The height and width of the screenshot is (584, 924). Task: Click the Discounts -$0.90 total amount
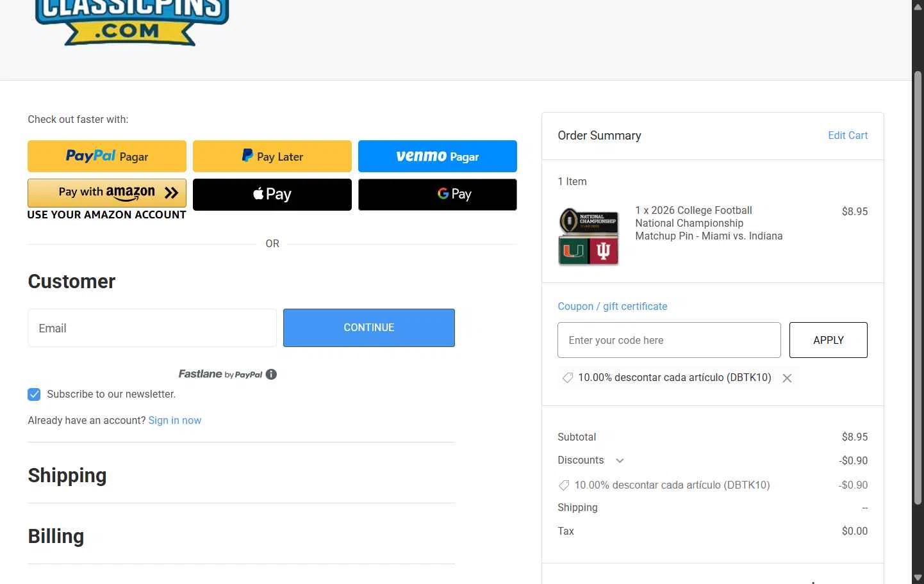pyautogui.click(x=854, y=461)
